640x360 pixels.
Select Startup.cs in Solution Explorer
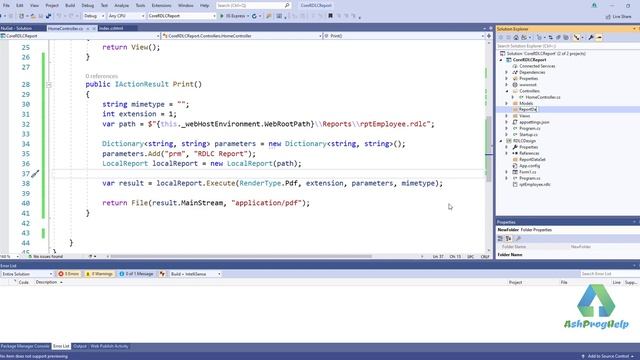tap(528, 135)
